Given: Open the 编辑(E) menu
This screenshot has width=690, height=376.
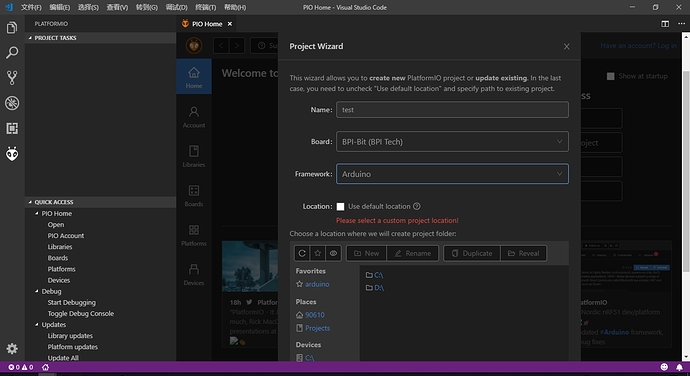Looking at the screenshot, I should pos(59,7).
